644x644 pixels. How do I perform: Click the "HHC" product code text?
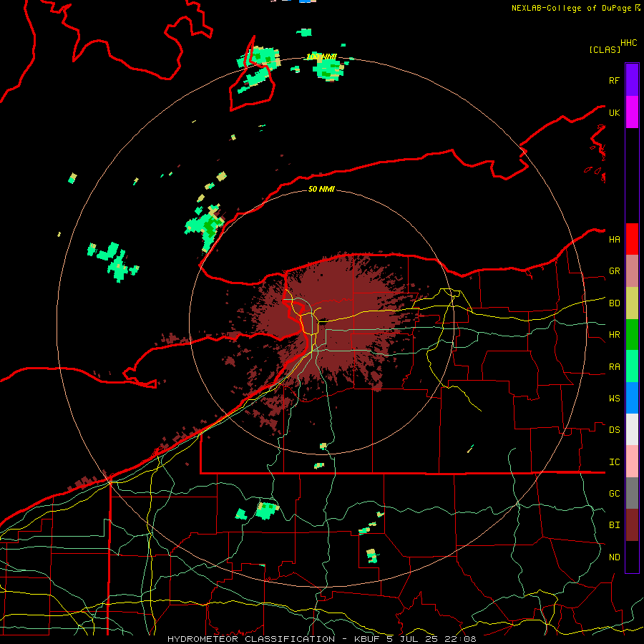pos(629,43)
